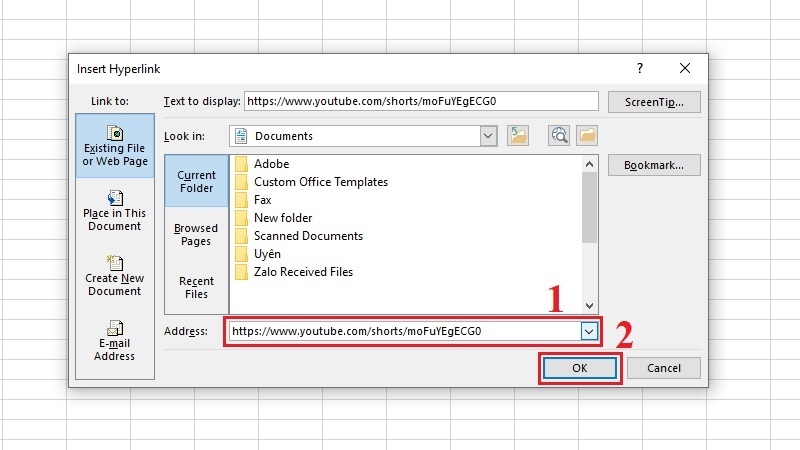Click the Help question mark button

pyautogui.click(x=640, y=68)
